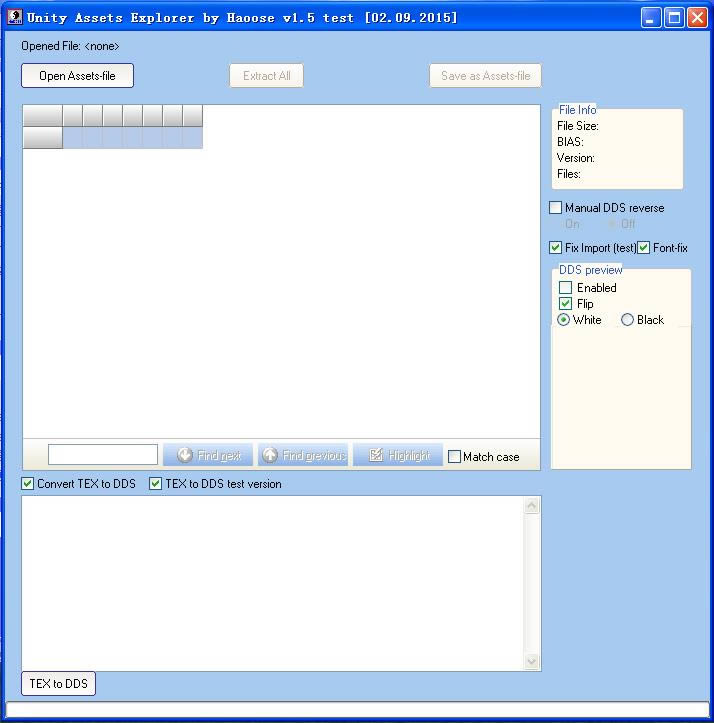
Task: Click the Find previous arrow button
Action: (303, 456)
